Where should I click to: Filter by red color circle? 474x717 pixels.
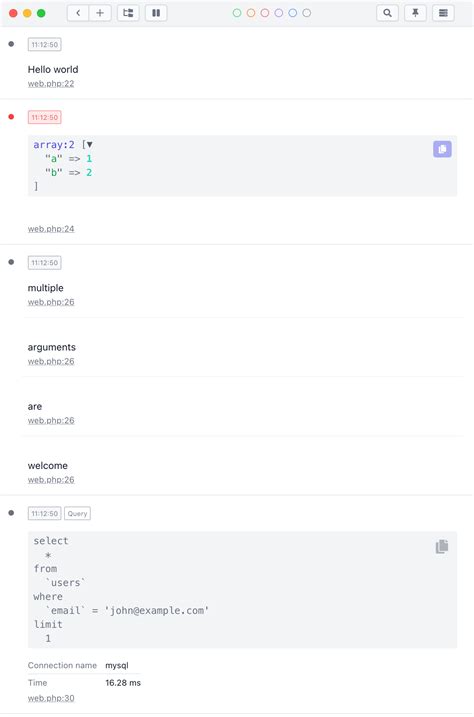tap(265, 13)
